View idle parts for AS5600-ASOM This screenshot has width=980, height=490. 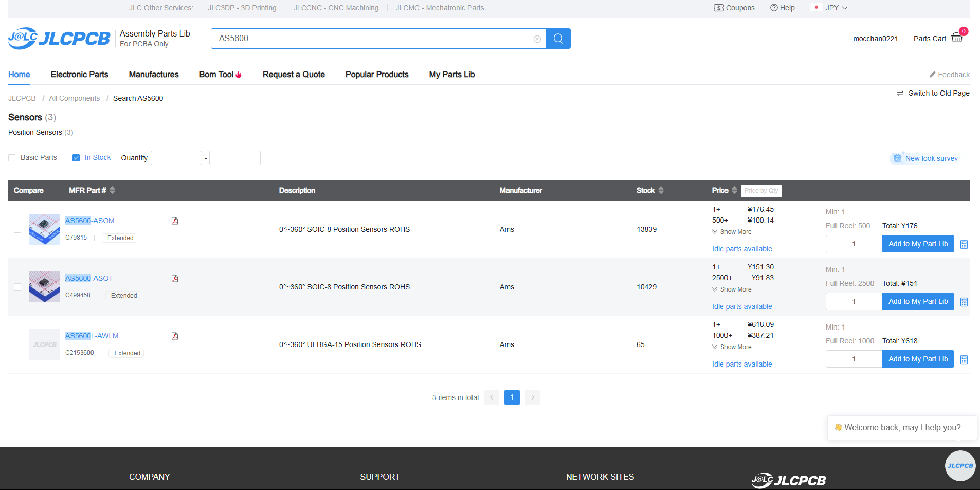coord(742,249)
